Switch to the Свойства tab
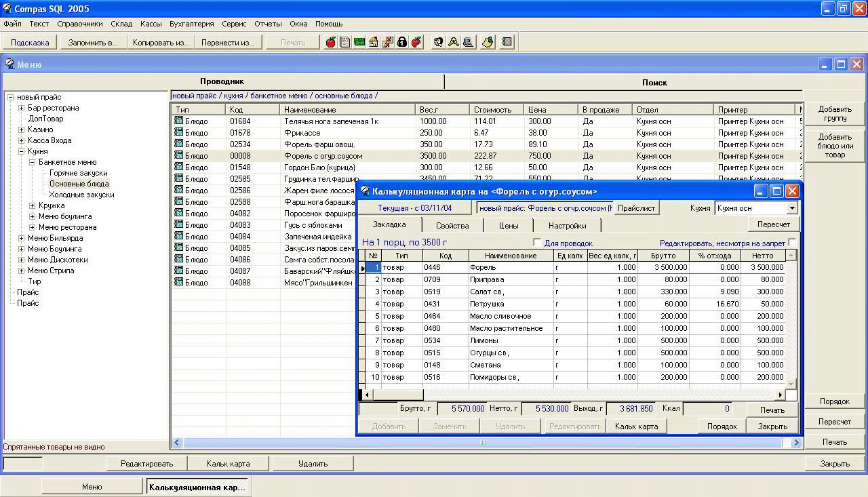The width and height of the screenshot is (868, 497). click(452, 225)
